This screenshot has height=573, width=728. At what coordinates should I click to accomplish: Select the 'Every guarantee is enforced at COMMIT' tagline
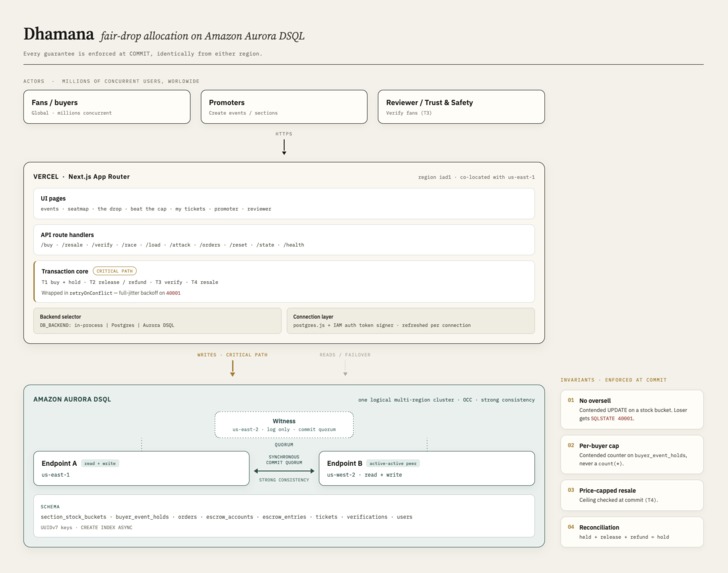coord(143,54)
